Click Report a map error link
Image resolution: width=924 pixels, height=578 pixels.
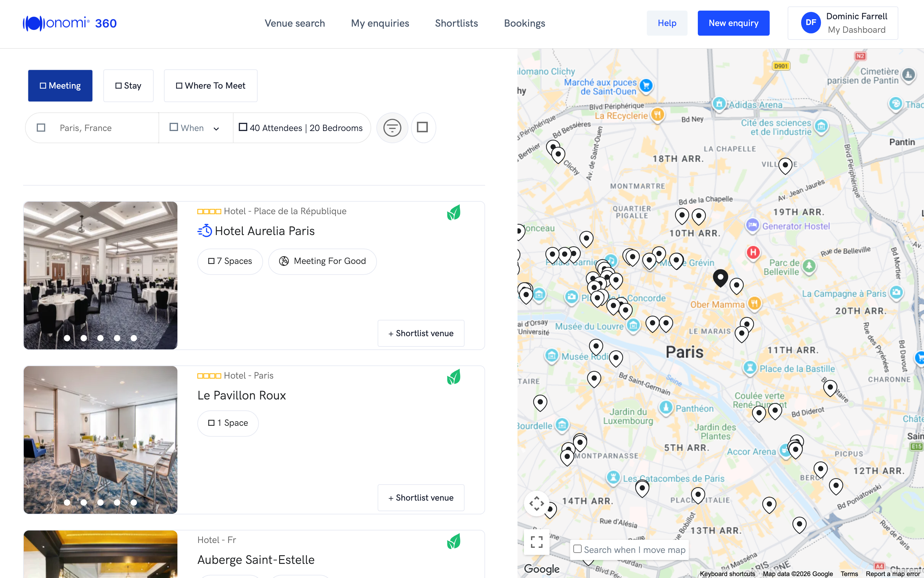tap(893, 574)
